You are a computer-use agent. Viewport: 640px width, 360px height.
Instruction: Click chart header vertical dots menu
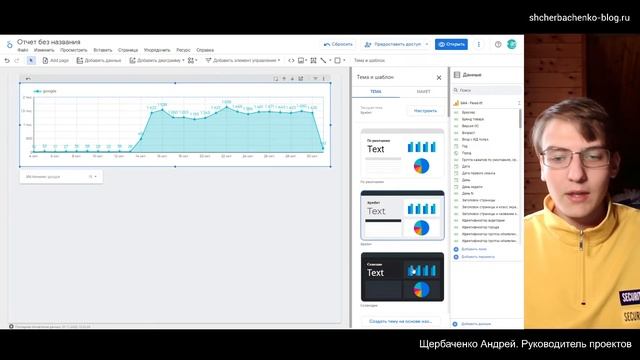[324, 78]
